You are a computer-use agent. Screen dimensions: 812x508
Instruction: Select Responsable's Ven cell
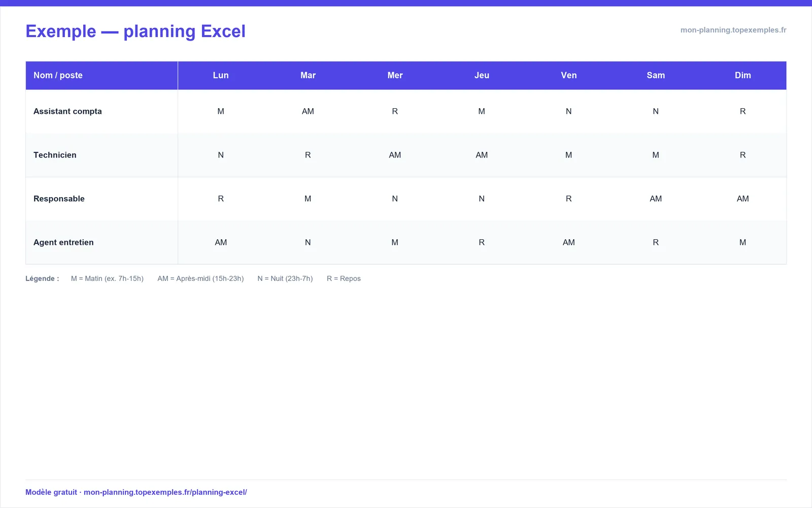[x=569, y=199]
